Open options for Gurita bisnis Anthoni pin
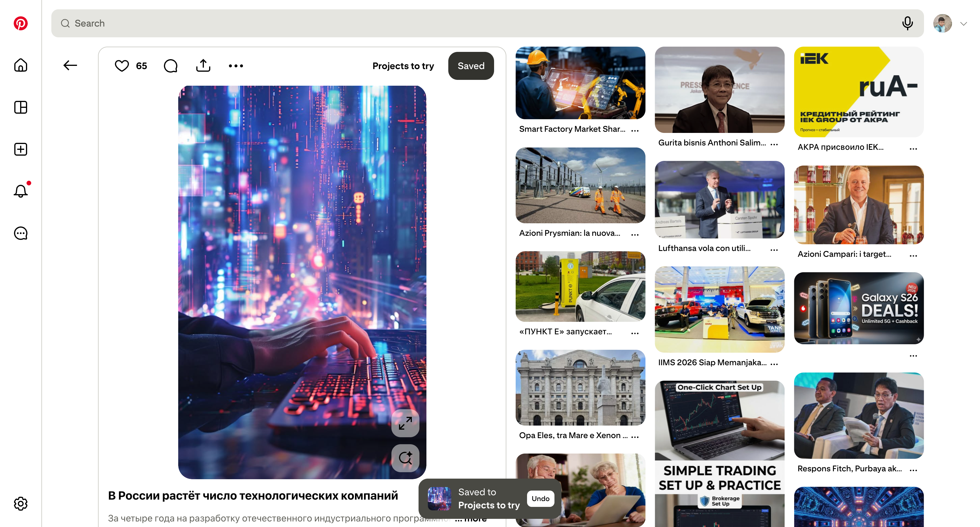Image resolution: width=980 pixels, height=527 pixels. pos(774,144)
